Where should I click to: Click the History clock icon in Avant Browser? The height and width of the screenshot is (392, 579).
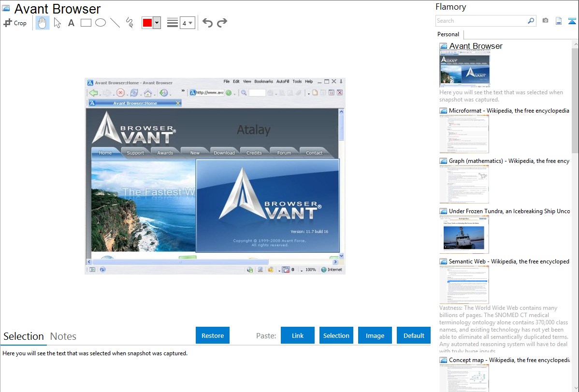pyautogui.click(x=163, y=93)
